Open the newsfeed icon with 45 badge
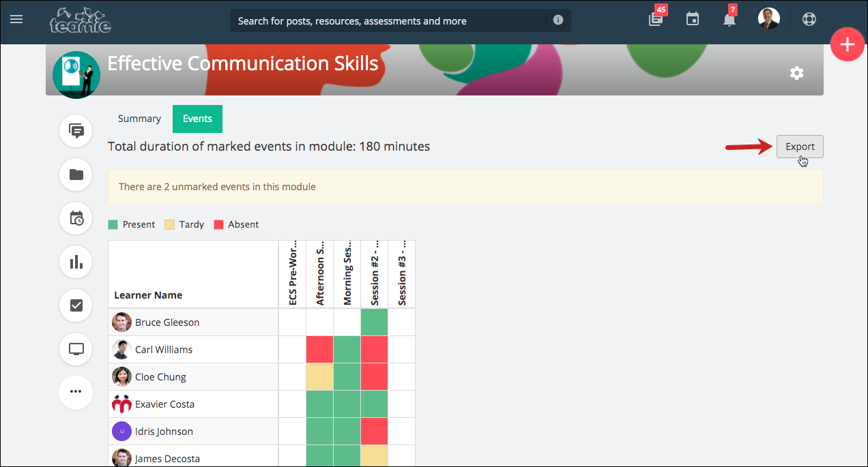The image size is (868, 467). [x=656, y=19]
